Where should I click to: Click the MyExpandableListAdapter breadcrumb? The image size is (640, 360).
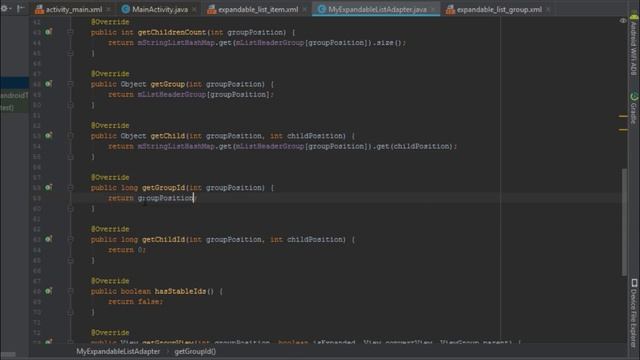click(x=118, y=351)
